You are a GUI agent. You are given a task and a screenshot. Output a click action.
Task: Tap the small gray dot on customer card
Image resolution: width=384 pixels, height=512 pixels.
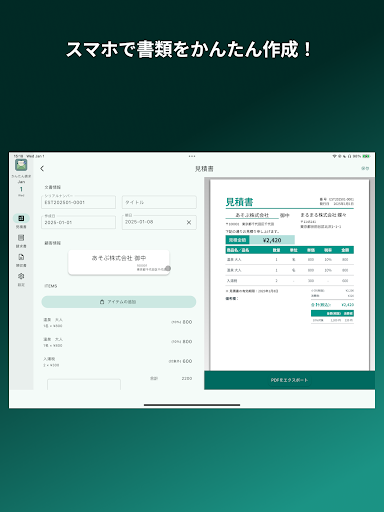pyautogui.click(x=168, y=268)
